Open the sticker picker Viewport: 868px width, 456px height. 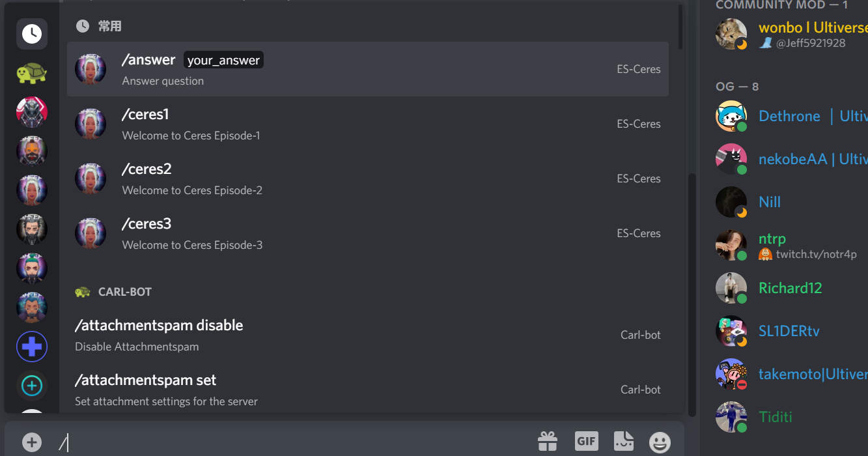coord(623,442)
